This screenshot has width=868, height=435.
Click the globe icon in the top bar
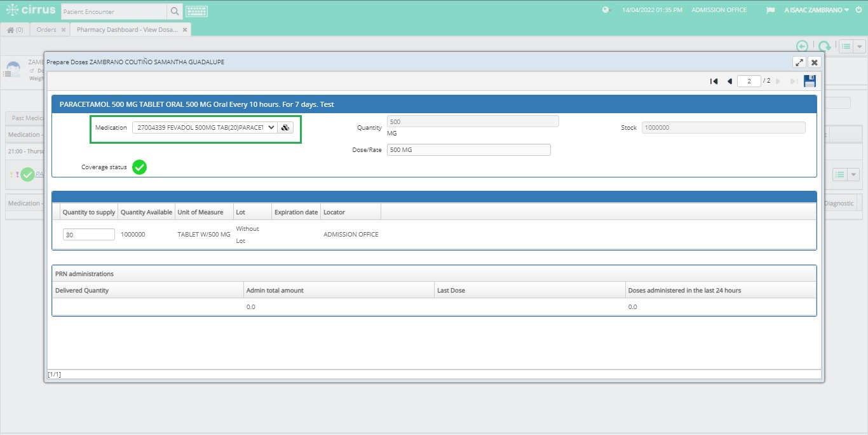tap(606, 10)
